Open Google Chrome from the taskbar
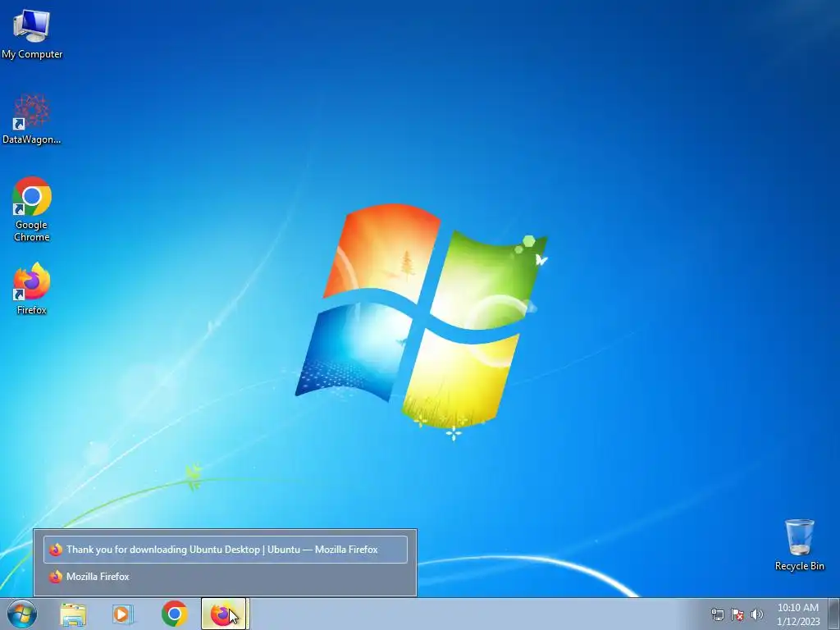 pyautogui.click(x=174, y=614)
